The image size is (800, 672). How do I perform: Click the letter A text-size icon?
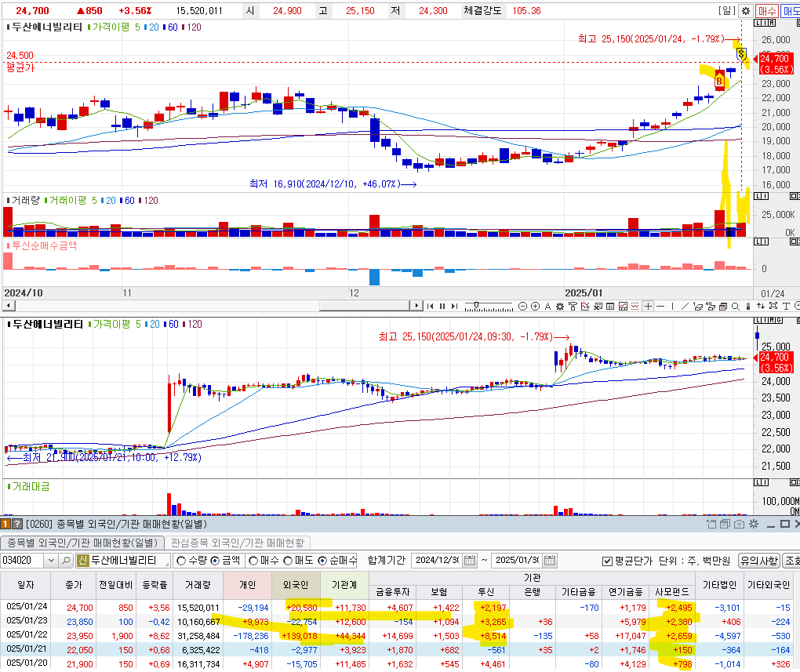point(547,306)
